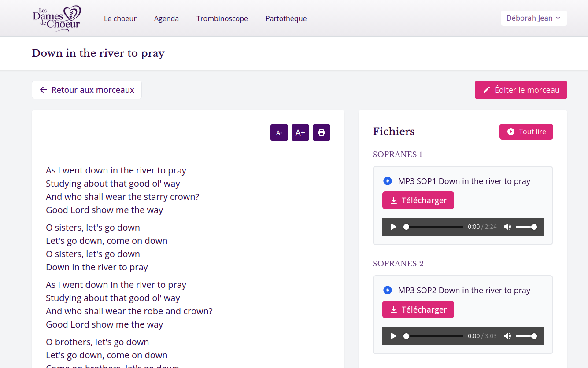Decrease lyrics font size with A- button
This screenshot has width=588, height=368.
(279, 132)
